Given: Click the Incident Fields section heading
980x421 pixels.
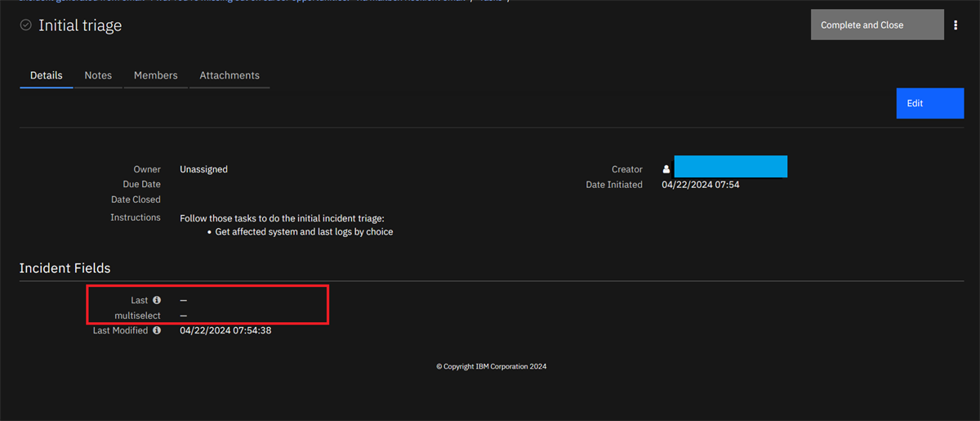Looking at the screenshot, I should (65, 268).
